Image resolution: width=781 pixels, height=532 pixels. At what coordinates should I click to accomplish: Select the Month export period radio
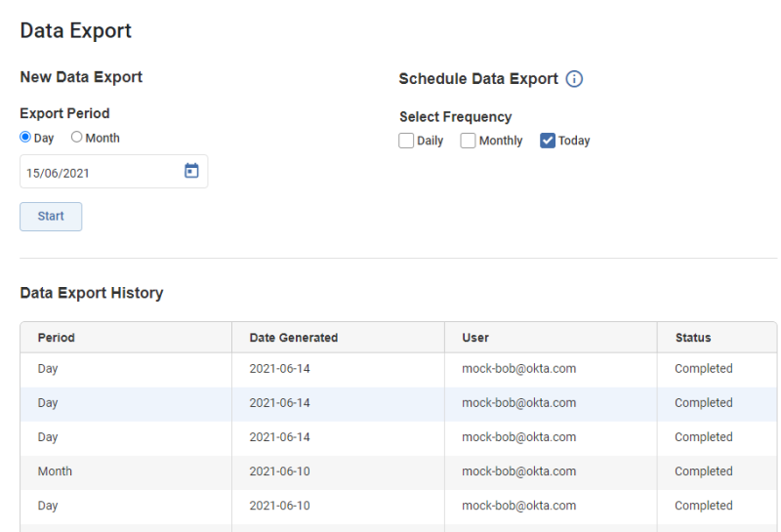click(x=76, y=138)
